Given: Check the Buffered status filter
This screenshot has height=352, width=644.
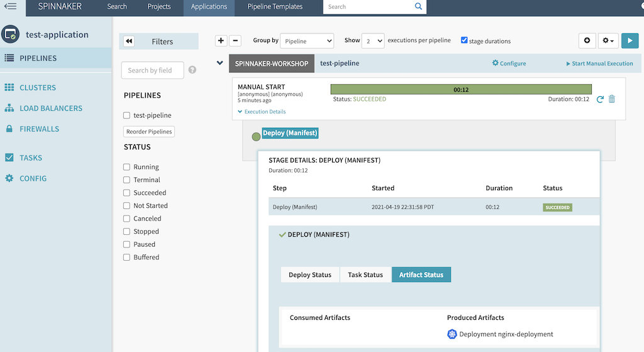Looking at the screenshot, I should click(126, 257).
